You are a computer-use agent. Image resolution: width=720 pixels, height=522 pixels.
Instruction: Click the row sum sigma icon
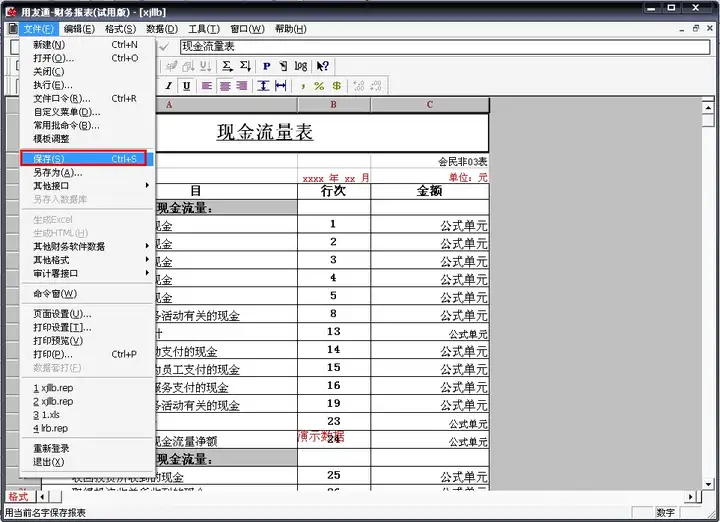[227, 66]
